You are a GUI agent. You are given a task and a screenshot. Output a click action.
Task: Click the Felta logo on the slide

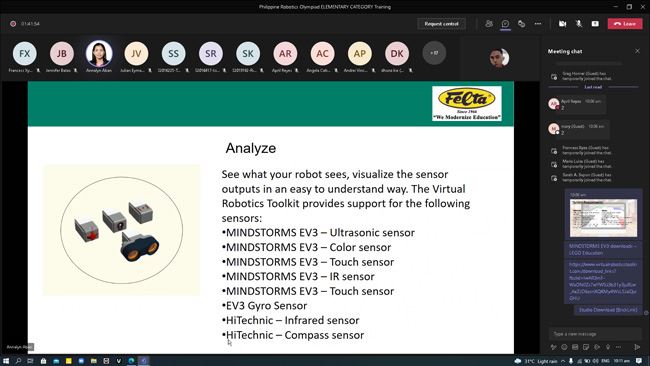(467, 104)
